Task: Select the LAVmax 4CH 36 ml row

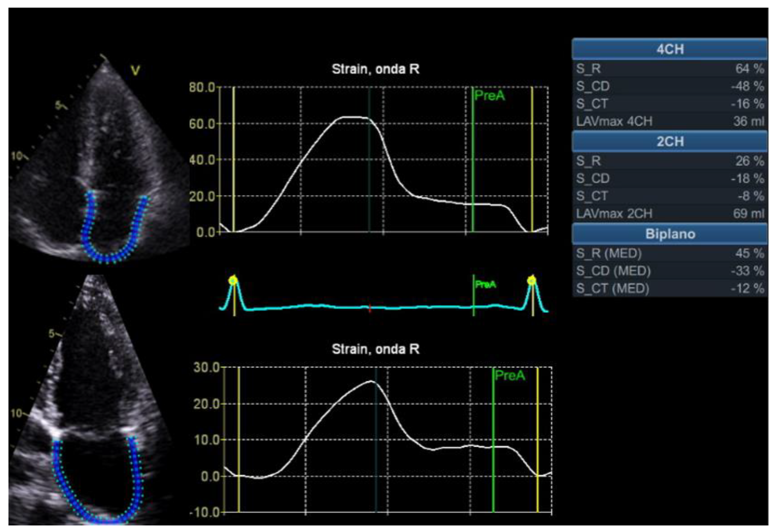Action: (x=670, y=121)
